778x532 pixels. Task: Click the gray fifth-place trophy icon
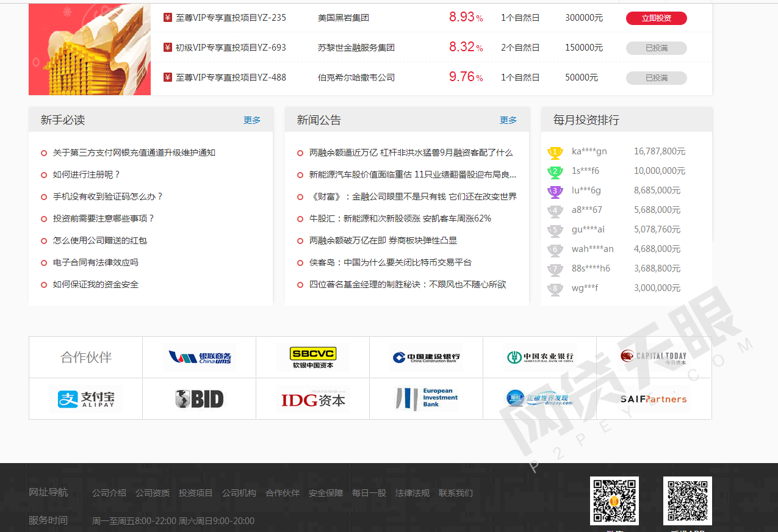click(x=555, y=231)
